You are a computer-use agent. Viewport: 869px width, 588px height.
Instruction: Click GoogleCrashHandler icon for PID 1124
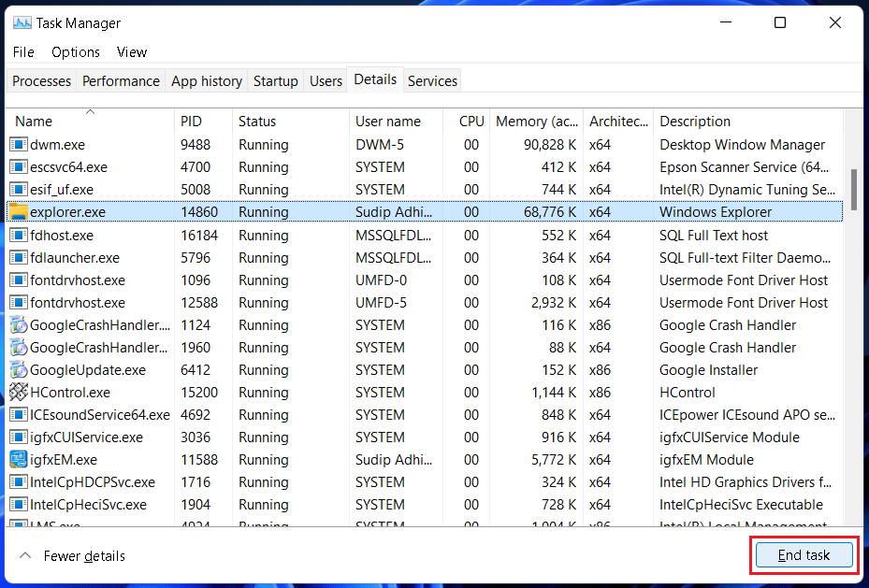(19, 325)
